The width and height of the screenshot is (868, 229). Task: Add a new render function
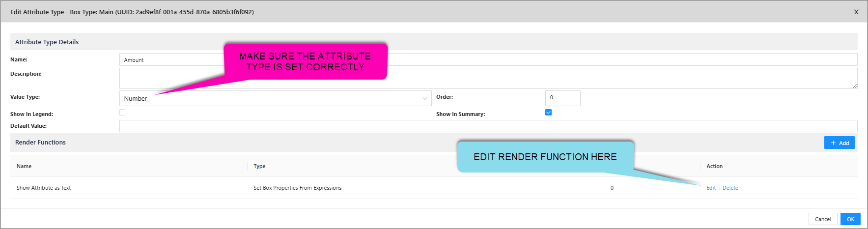point(839,143)
